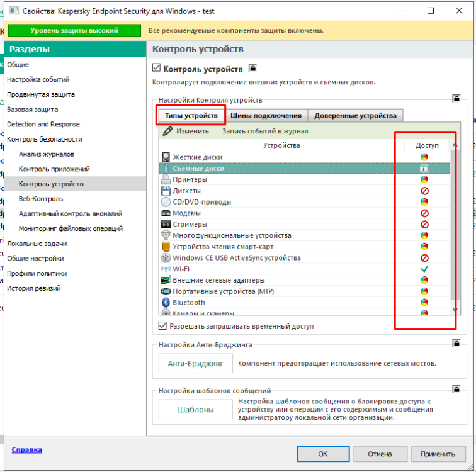The image size is (476, 472).
Task: Click the floppy disk device icon
Action: 166,191
